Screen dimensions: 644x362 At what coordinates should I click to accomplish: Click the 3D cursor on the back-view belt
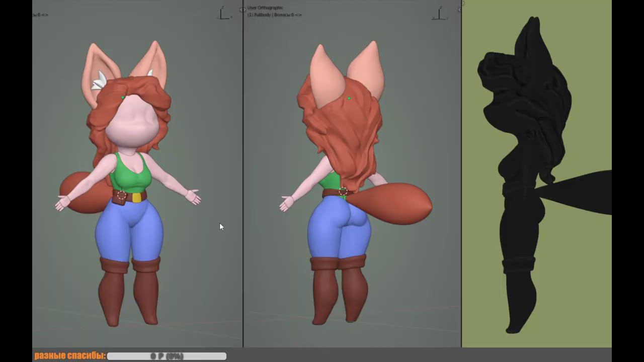(343, 191)
